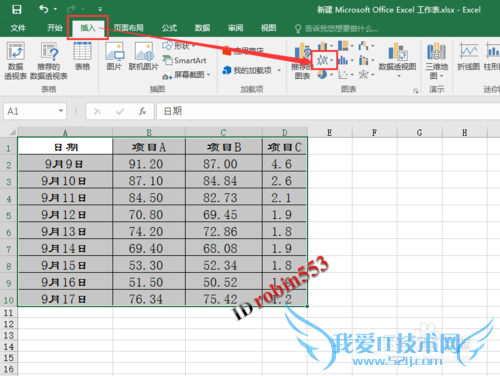Select the row 5 header
Viewport: 500px width, 376px height.
[9, 215]
